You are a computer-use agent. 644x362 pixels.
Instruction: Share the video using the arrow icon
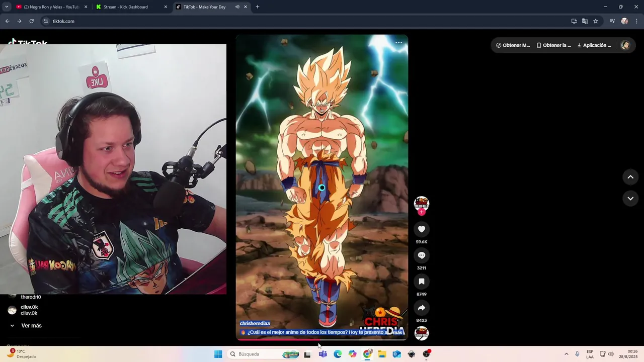(422, 308)
